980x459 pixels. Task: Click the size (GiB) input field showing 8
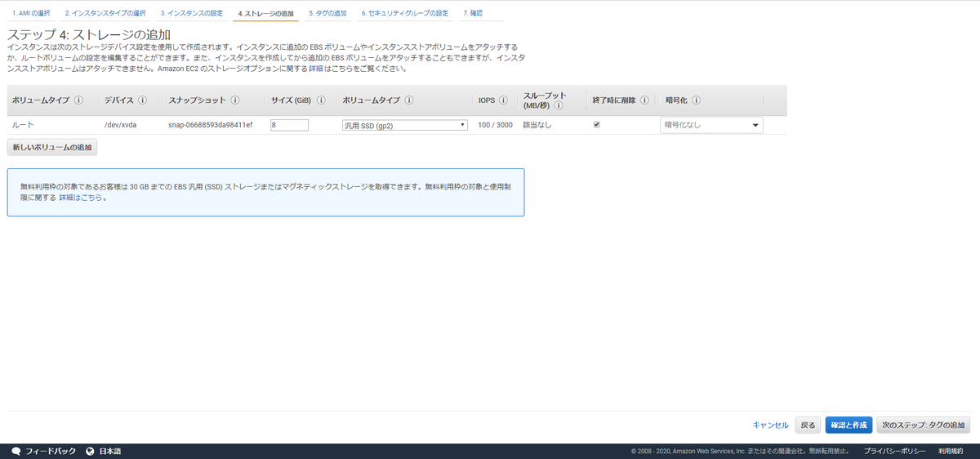click(x=288, y=125)
